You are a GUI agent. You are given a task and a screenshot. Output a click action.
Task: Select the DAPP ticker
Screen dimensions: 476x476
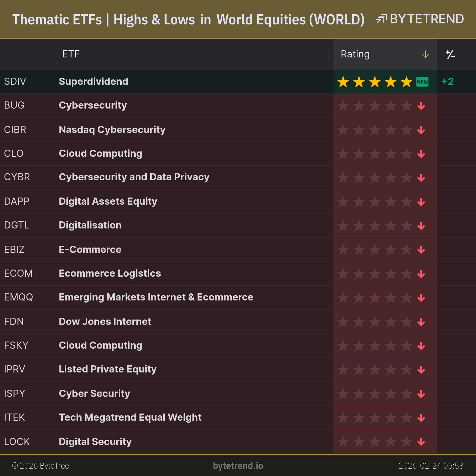17,201
